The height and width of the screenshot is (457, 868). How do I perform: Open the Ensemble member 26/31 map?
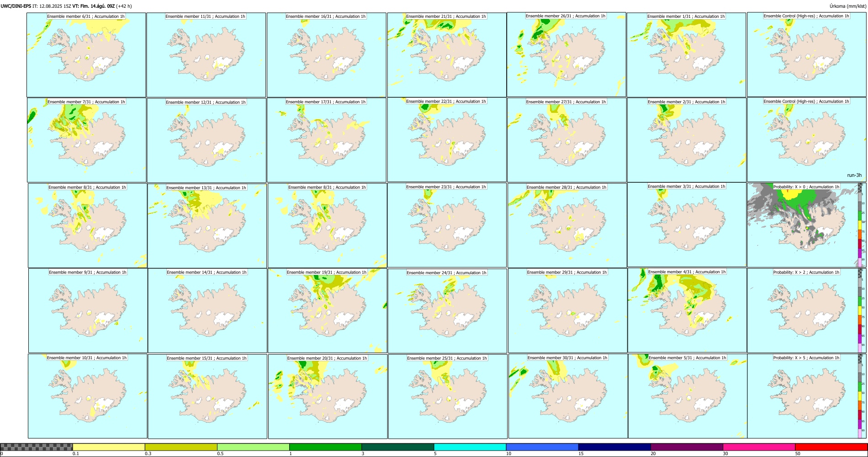point(566,54)
